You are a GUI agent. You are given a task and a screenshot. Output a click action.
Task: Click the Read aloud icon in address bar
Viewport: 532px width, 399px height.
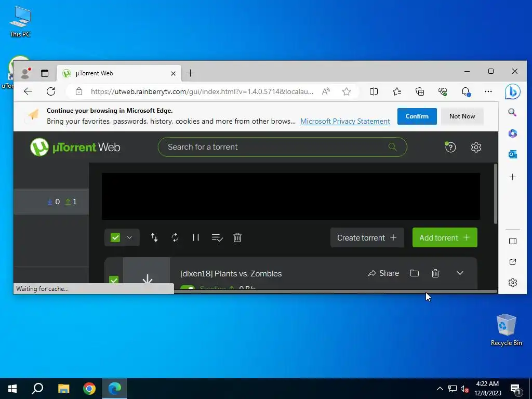coord(326,91)
